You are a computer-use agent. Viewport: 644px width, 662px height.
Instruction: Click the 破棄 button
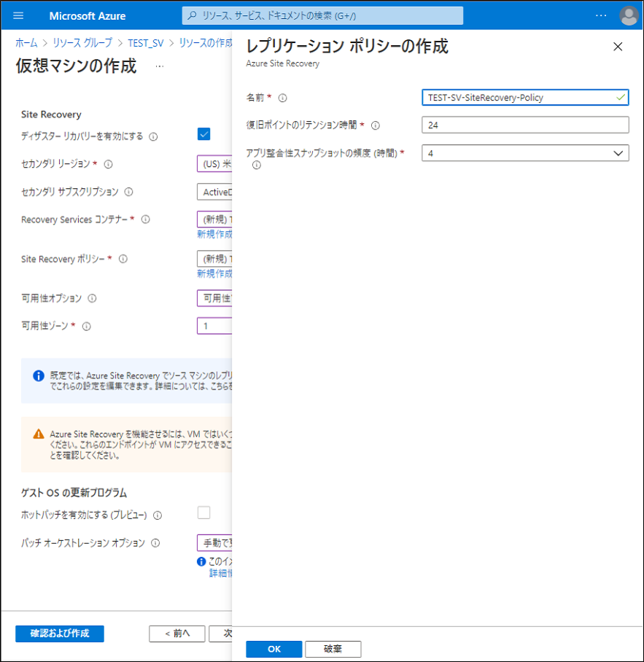[333, 650]
